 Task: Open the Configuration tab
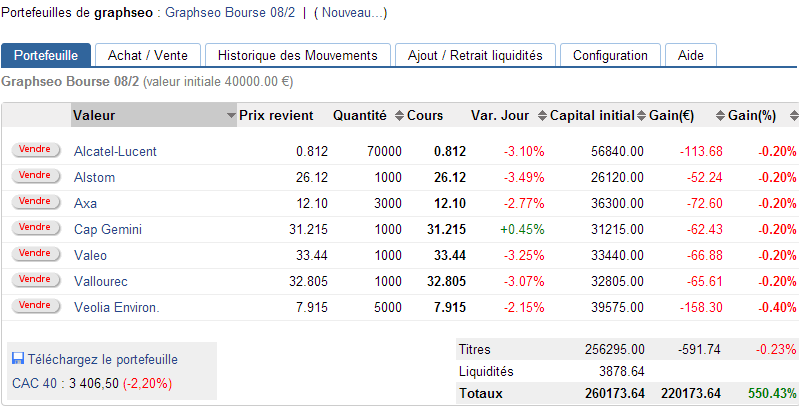610,55
